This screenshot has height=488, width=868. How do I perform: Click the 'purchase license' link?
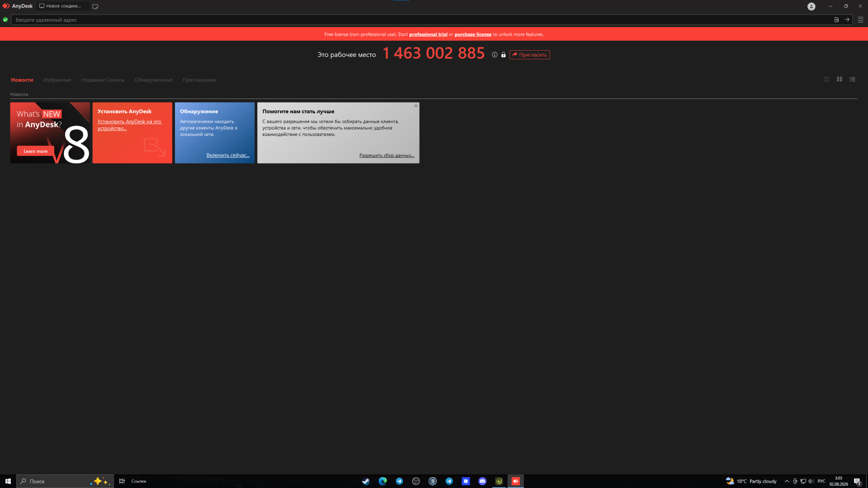[x=473, y=34]
